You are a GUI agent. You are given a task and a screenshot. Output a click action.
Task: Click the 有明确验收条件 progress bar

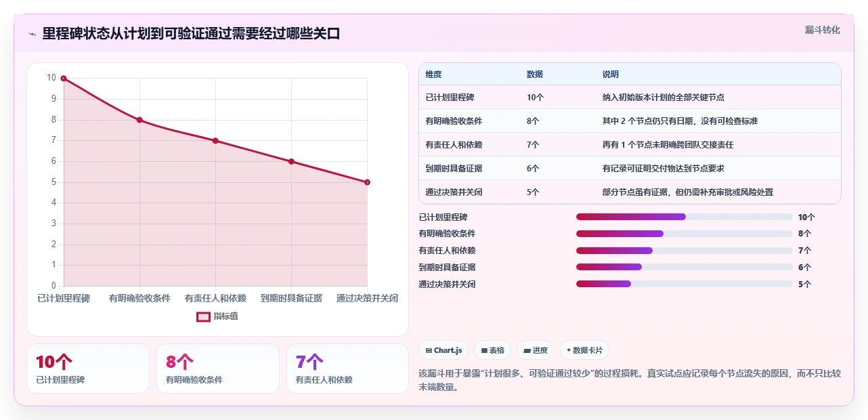[x=684, y=234]
